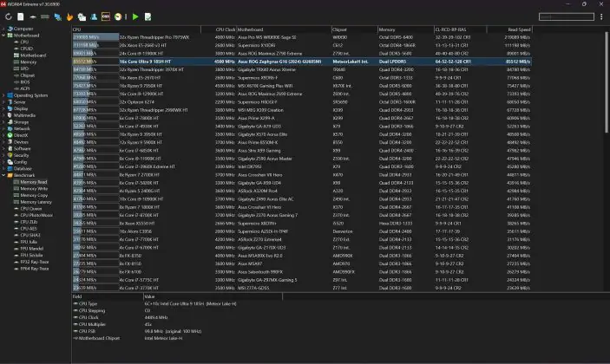Screen dimensions: 610x364
Task: Select the Computer icon in tree
Action: pyautogui.click(x=10, y=29)
